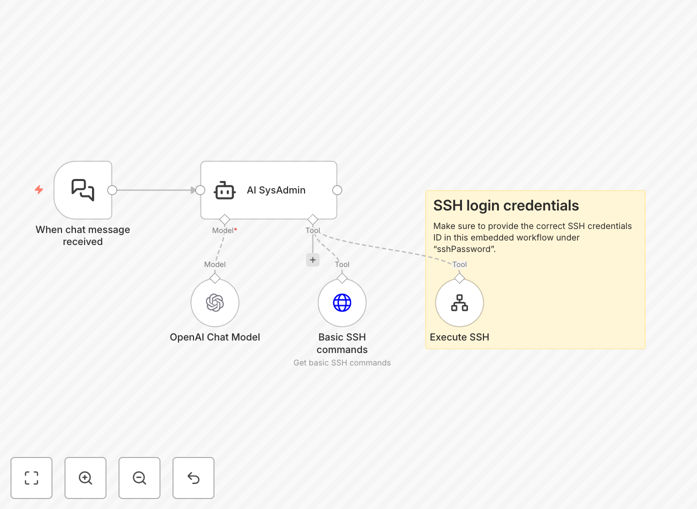697x509 pixels.
Task: Click the OpenAI Chat Model top connector
Action: pyautogui.click(x=215, y=278)
